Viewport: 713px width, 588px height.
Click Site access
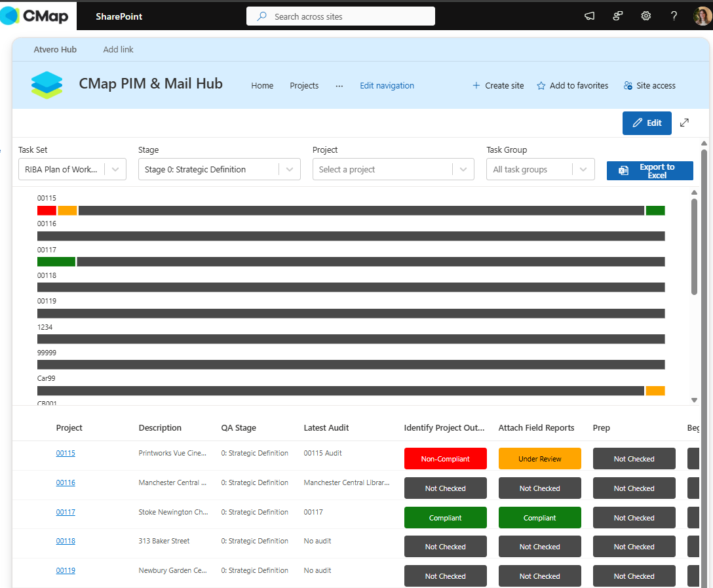point(650,85)
